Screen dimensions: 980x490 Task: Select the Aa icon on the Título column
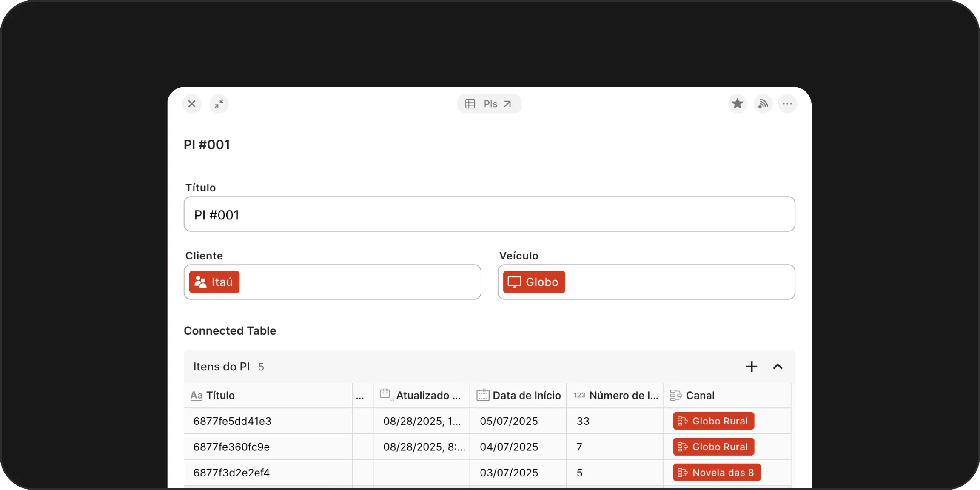pyautogui.click(x=197, y=395)
